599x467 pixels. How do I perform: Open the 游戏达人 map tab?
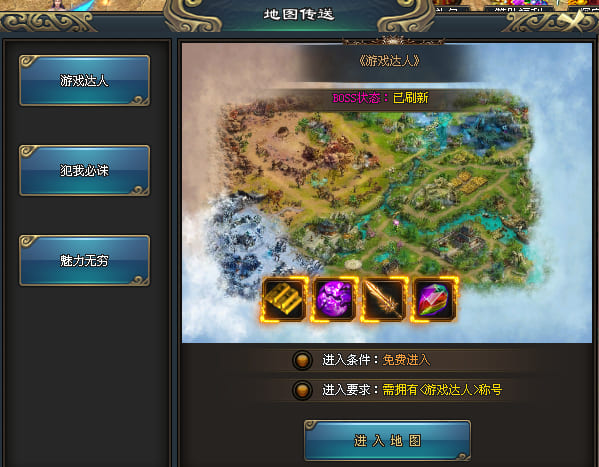tap(84, 81)
